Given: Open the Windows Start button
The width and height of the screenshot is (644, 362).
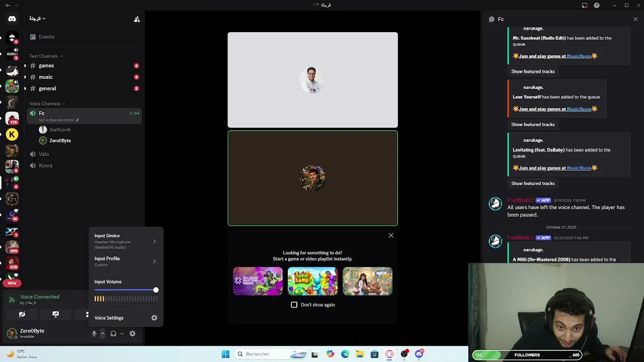Looking at the screenshot, I should (225, 354).
